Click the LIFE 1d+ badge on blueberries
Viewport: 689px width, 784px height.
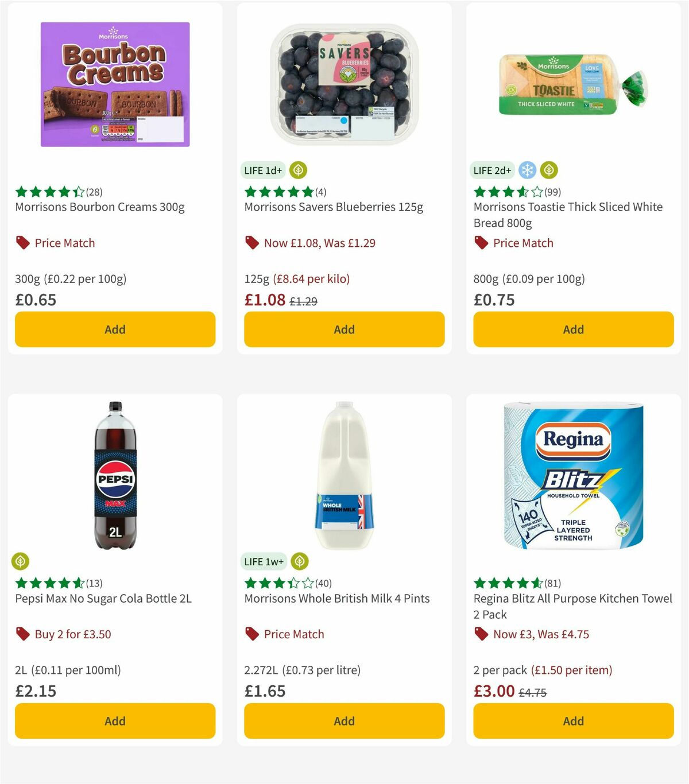pos(262,170)
